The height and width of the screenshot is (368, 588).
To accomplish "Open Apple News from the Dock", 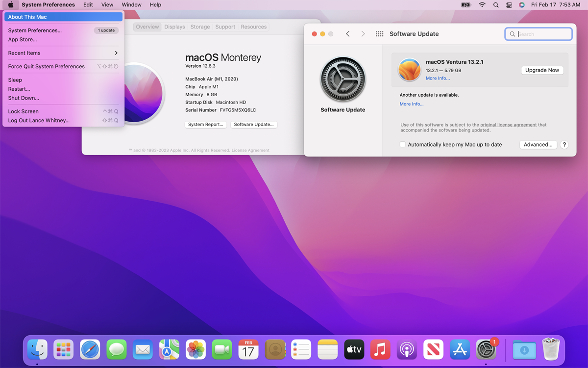I will coord(433,349).
